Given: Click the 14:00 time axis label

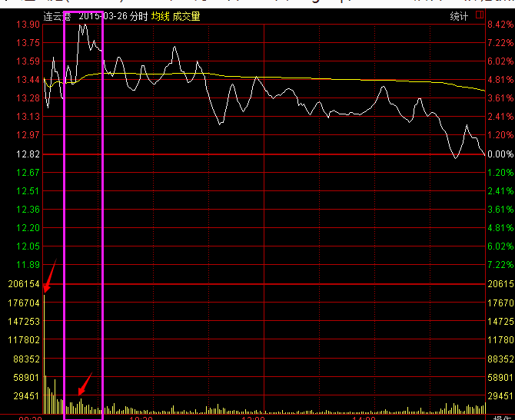Looking at the screenshot, I should click(363, 418).
